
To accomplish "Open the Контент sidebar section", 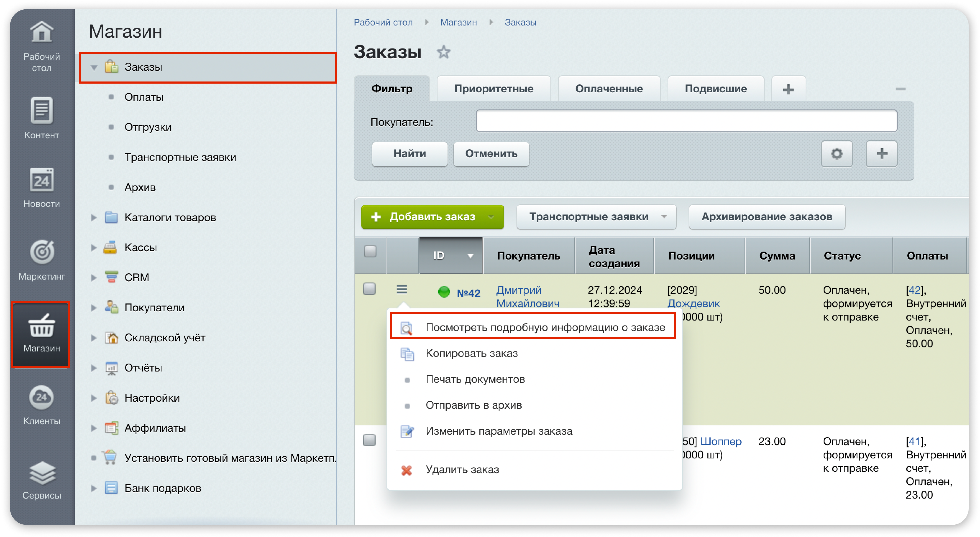I will point(41,118).
